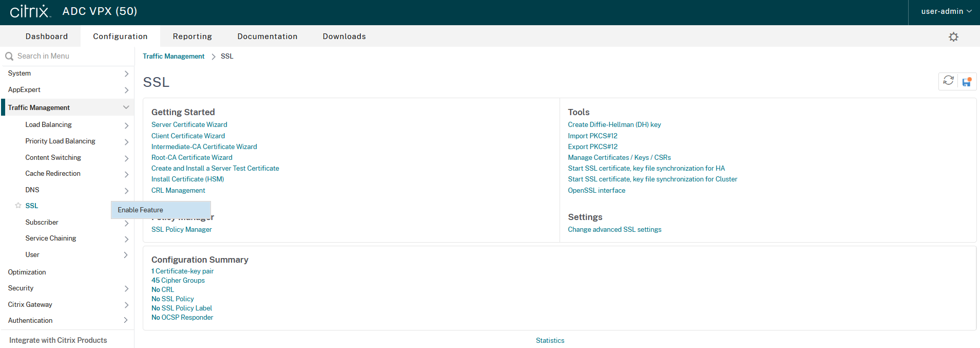
Task: Click the Citrix logo
Action: click(x=30, y=11)
